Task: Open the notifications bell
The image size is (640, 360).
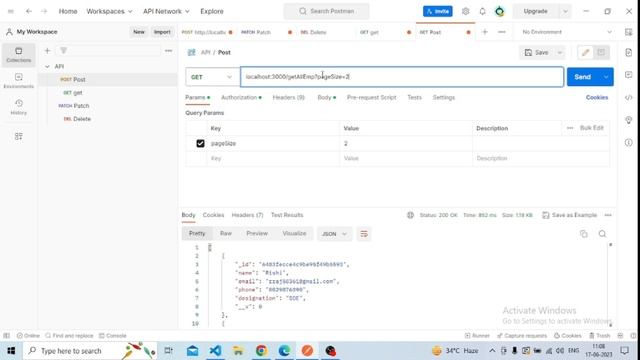Action: (x=482, y=11)
